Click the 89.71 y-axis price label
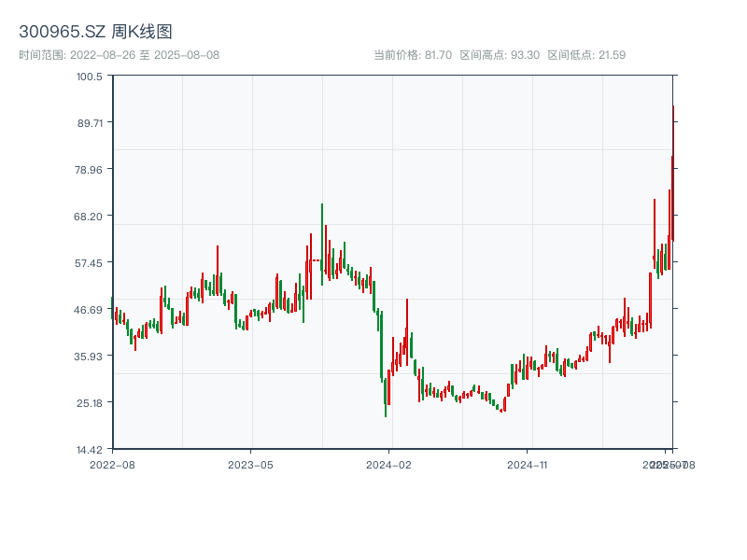This screenshot has width=747, height=560. pos(90,122)
